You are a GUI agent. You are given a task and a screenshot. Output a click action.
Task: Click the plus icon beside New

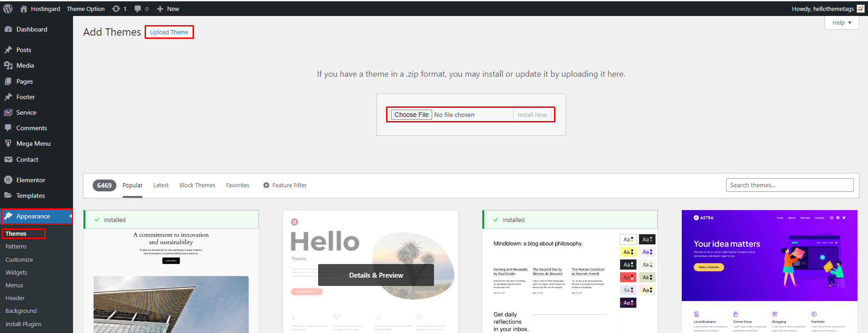pyautogui.click(x=160, y=9)
